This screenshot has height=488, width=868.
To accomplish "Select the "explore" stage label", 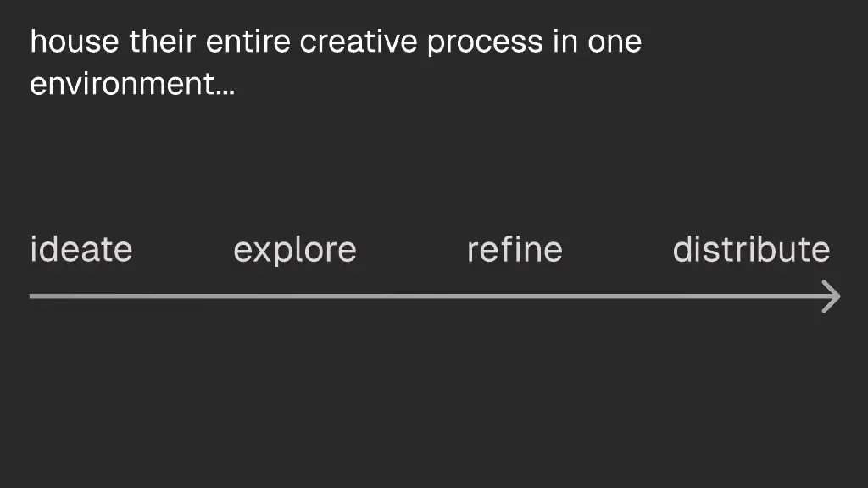I will [x=295, y=251].
